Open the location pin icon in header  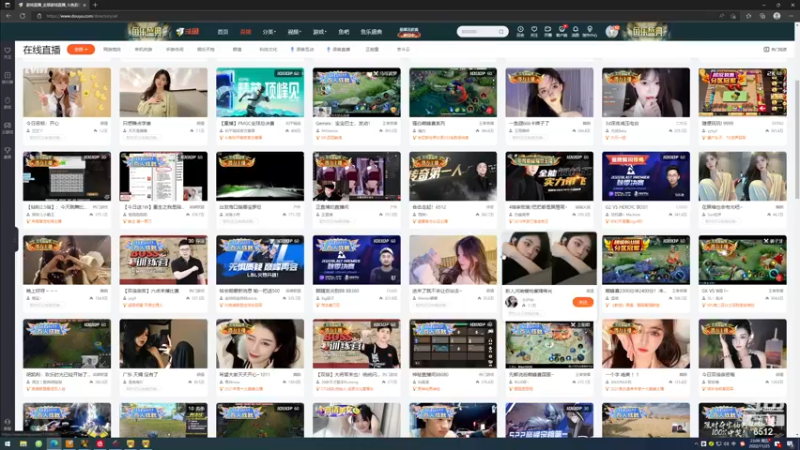[590, 31]
